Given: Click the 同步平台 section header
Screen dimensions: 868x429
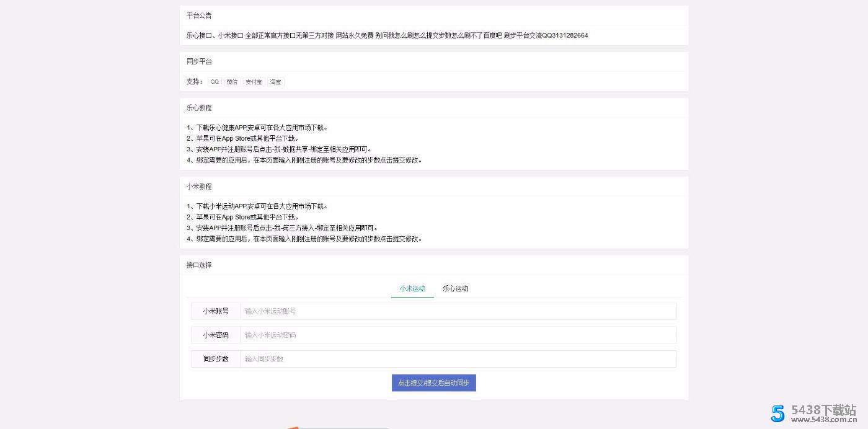Looking at the screenshot, I should pos(199,61).
